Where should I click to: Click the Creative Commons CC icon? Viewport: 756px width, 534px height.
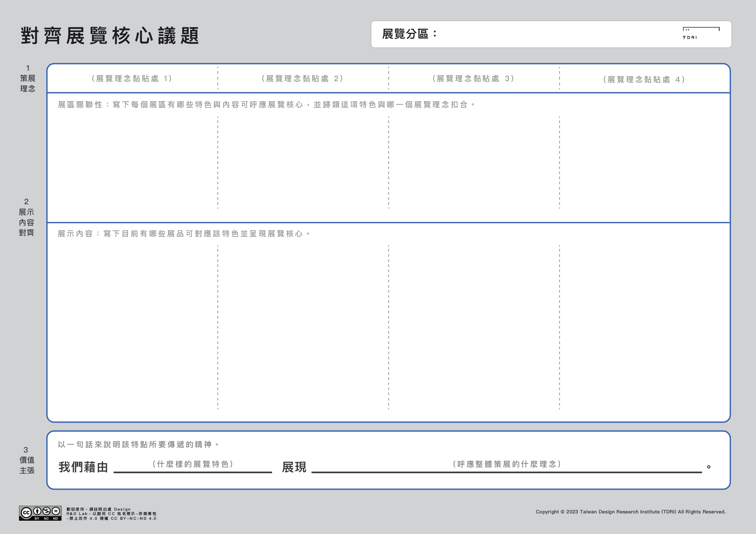26,512
